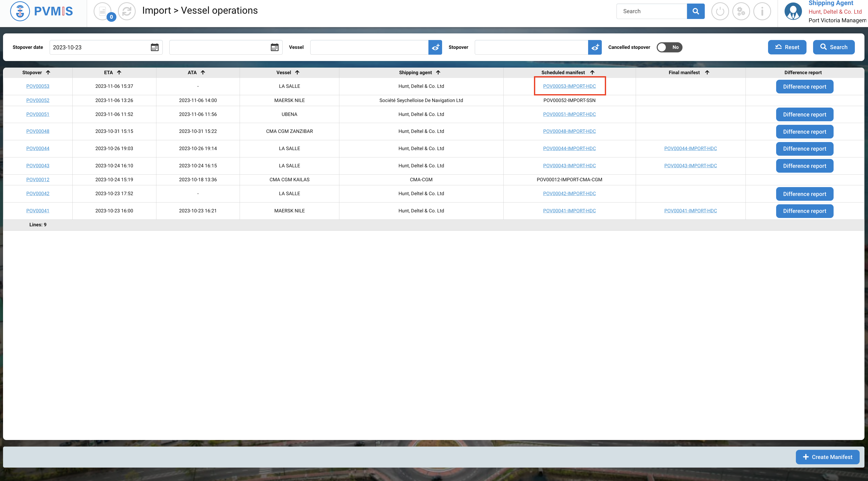Viewport: 868px width, 481px height.
Task: Click the refresh arrows icon
Action: click(x=127, y=11)
